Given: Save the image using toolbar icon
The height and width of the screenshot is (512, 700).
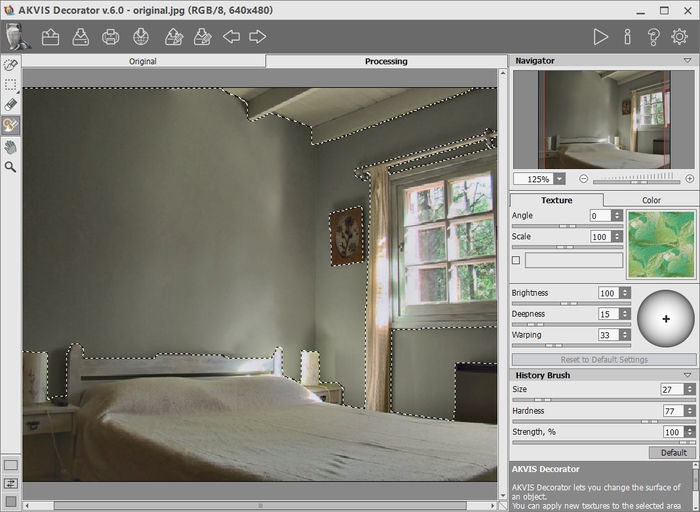Looking at the screenshot, I should 81,37.
